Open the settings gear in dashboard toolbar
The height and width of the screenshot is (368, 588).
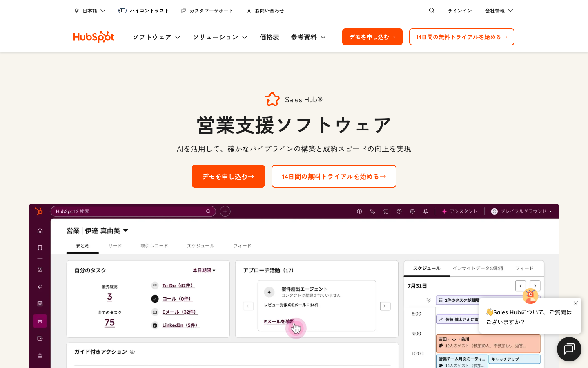[x=412, y=211]
